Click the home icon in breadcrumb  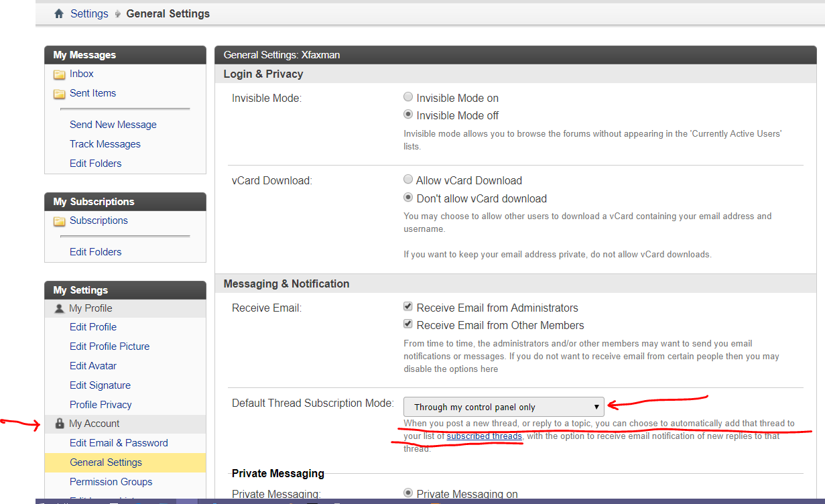coord(59,14)
